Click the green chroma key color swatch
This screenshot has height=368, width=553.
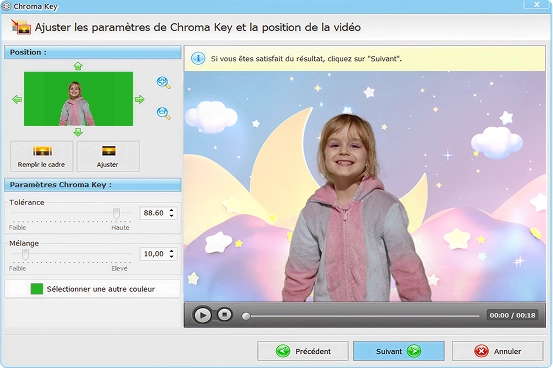point(37,289)
